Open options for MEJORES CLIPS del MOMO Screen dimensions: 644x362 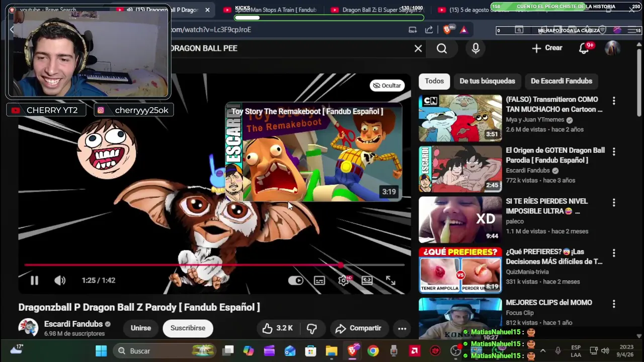click(x=613, y=304)
